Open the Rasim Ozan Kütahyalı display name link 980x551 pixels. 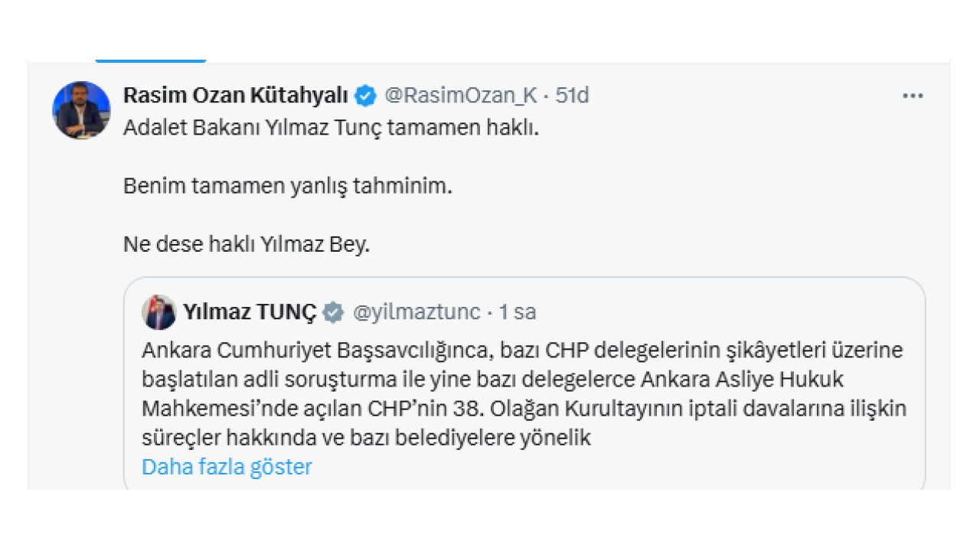coord(236,96)
